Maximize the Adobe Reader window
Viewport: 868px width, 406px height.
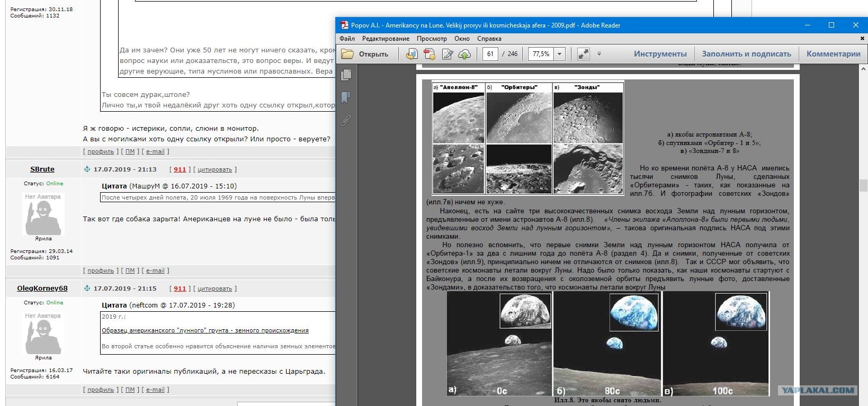coord(831,25)
